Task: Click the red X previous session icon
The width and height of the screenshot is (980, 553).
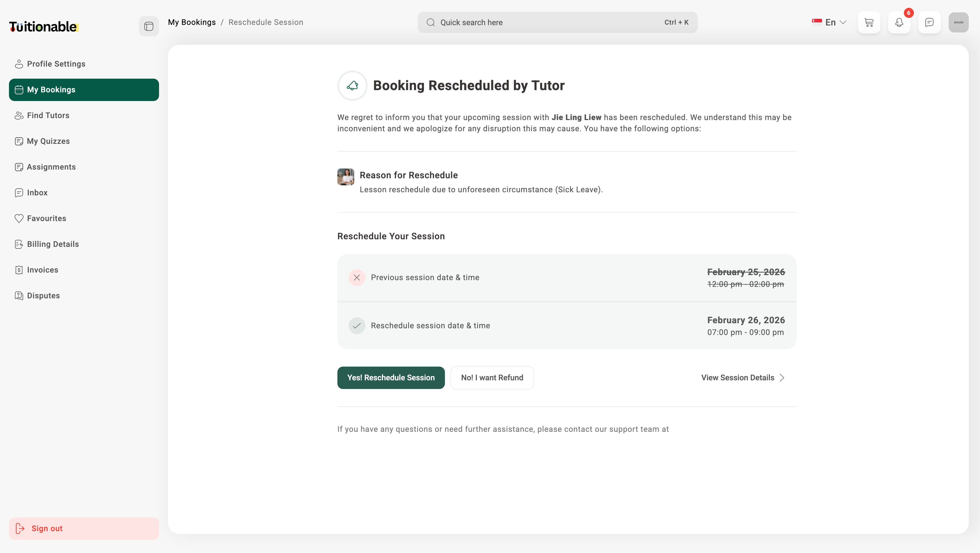Action: tap(356, 278)
